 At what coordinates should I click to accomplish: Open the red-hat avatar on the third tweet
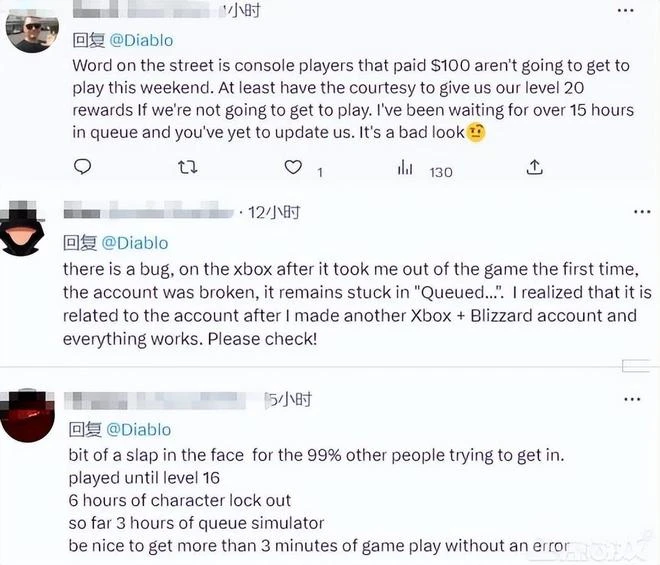32,417
